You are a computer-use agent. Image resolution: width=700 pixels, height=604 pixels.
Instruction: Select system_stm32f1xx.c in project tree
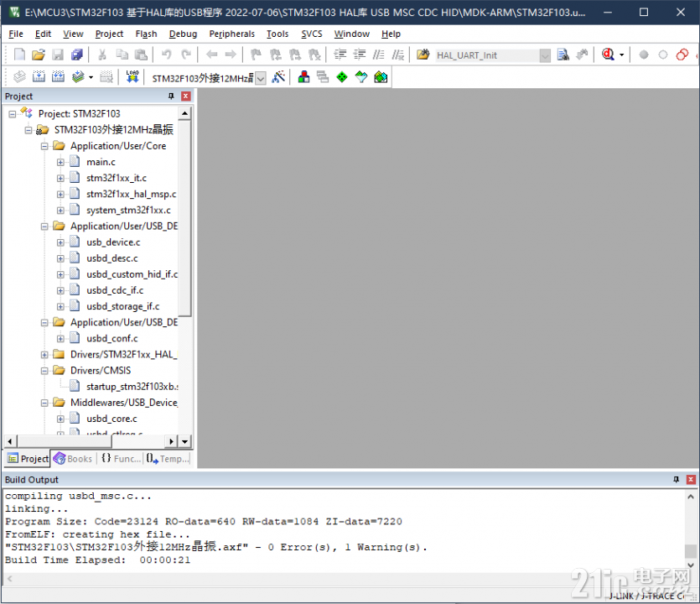(x=128, y=211)
